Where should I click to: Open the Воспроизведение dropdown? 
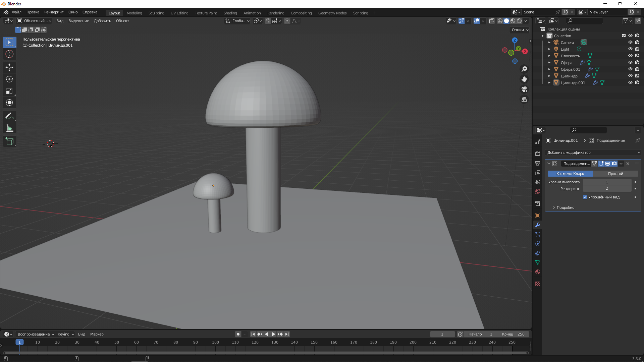pos(36,334)
